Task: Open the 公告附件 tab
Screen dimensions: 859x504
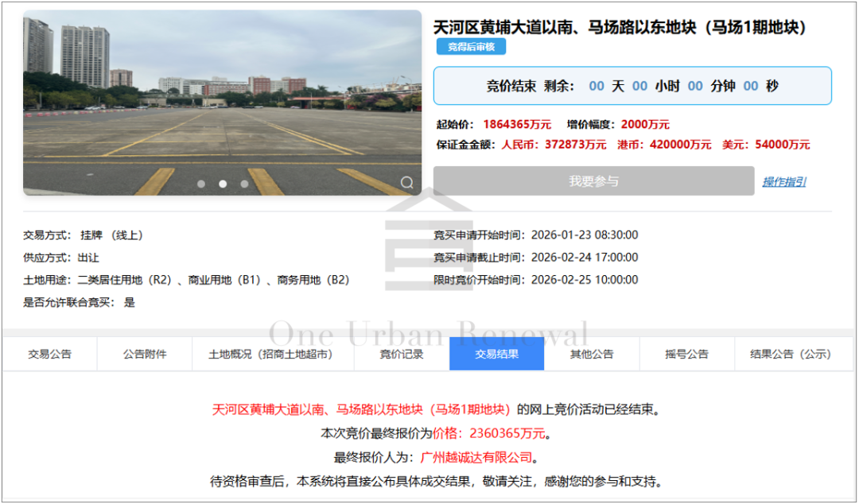Action: tap(145, 354)
